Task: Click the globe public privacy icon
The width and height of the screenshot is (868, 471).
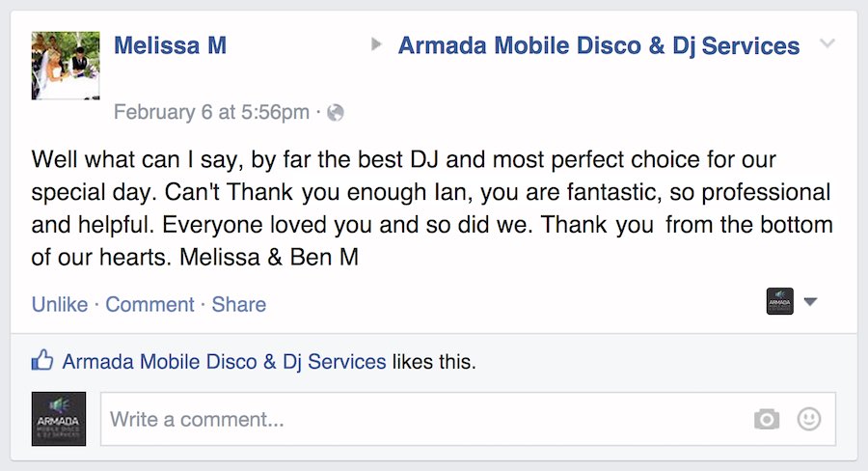Action: click(336, 113)
